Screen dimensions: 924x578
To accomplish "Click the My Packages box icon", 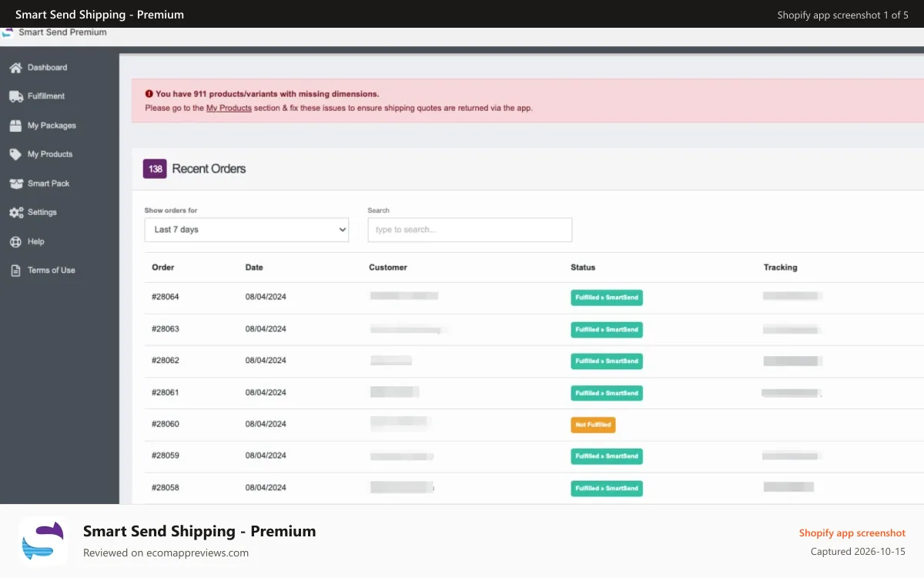I will coord(15,126).
